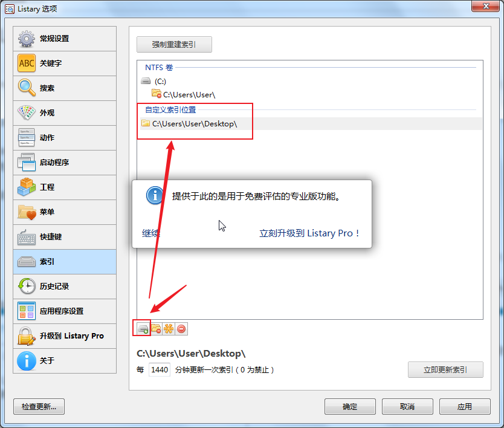The width and height of the screenshot is (504, 428).
Task: Click the 立即更新索引 button
Action: pos(445,370)
